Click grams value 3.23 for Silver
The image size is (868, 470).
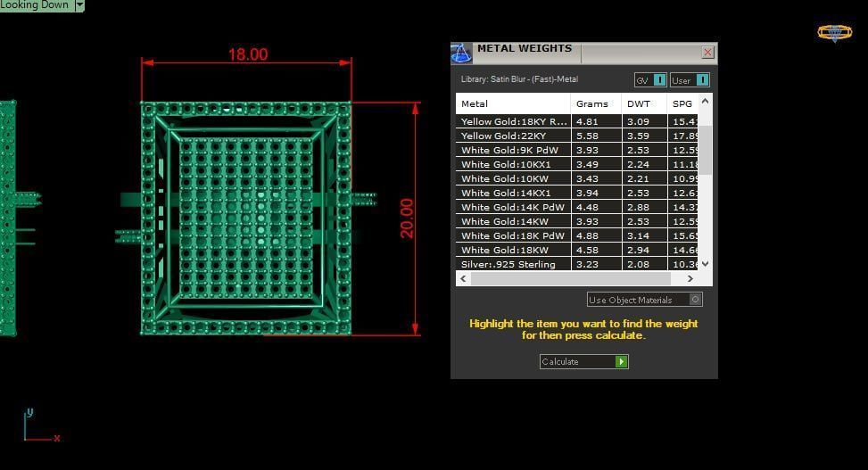point(587,264)
